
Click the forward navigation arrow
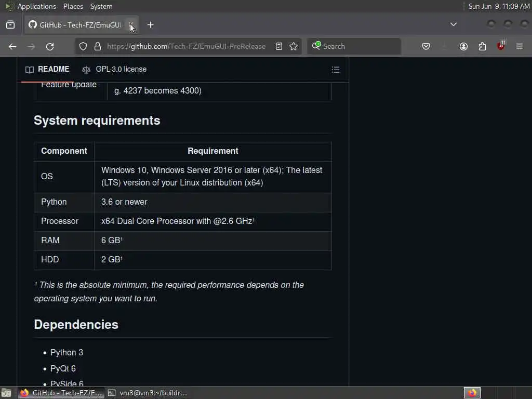pyautogui.click(x=31, y=46)
